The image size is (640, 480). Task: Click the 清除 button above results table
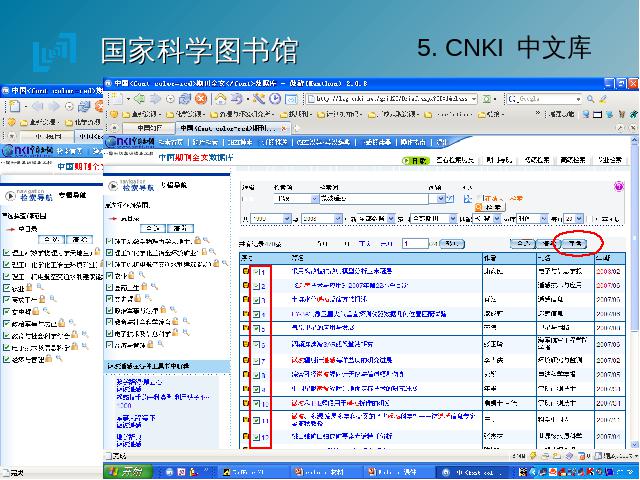548,244
